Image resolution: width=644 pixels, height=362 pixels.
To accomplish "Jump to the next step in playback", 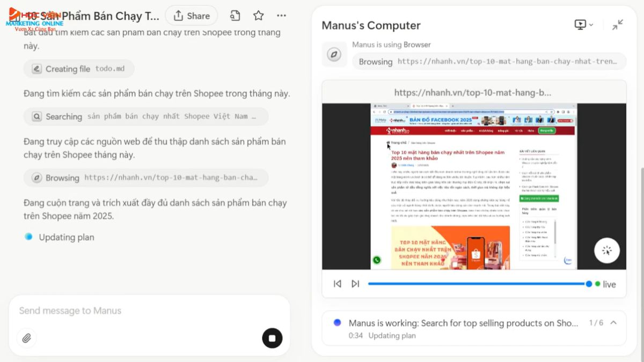I will (355, 284).
